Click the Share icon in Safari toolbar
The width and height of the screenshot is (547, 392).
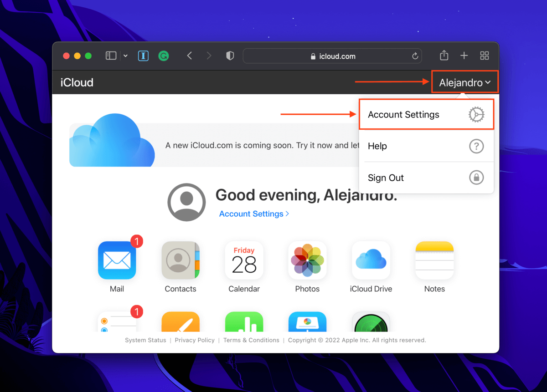coord(444,56)
